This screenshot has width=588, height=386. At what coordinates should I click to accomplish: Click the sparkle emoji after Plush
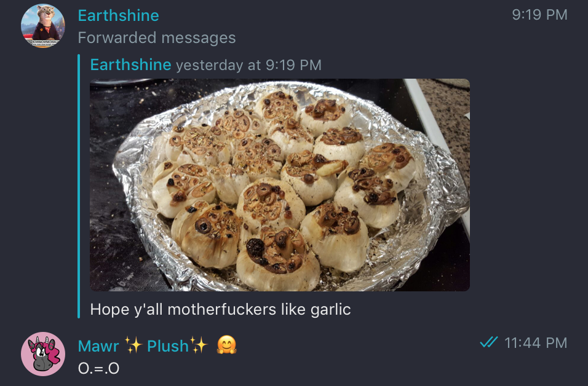click(x=199, y=345)
